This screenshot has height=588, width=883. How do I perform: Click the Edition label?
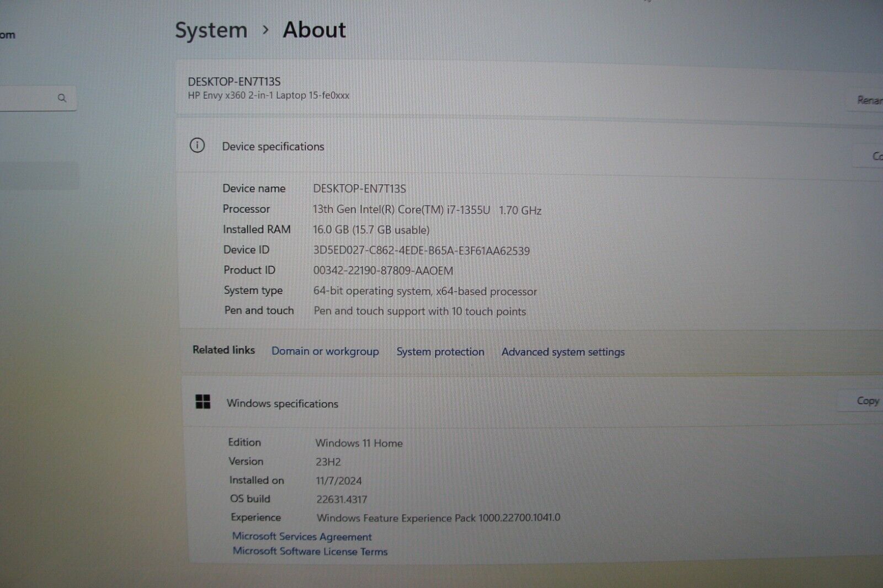click(x=244, y=442)
